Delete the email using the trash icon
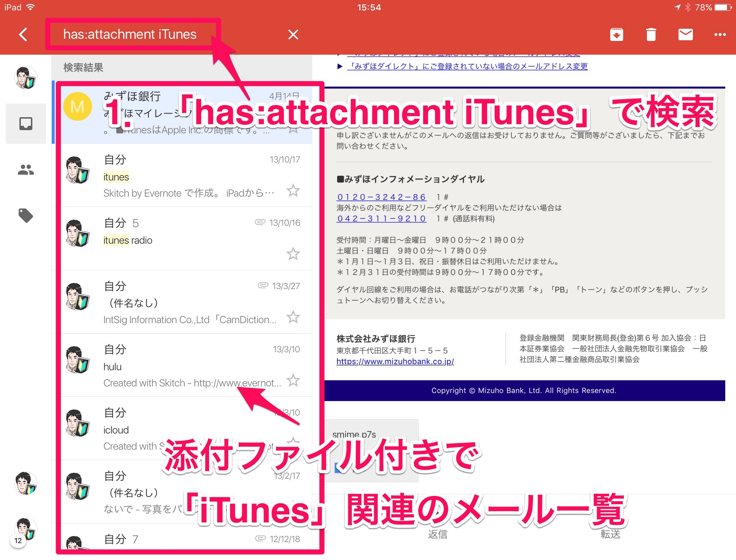 tap(651, 35)
